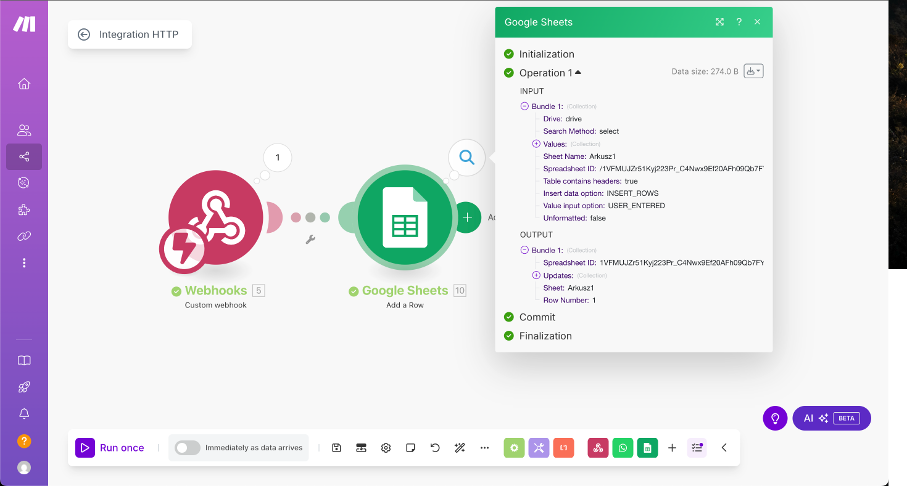This screenshot has height=486, width=908.
Task: Click the Table contains headers: true row
Action: pyautogui.click(x=590, y=181)
